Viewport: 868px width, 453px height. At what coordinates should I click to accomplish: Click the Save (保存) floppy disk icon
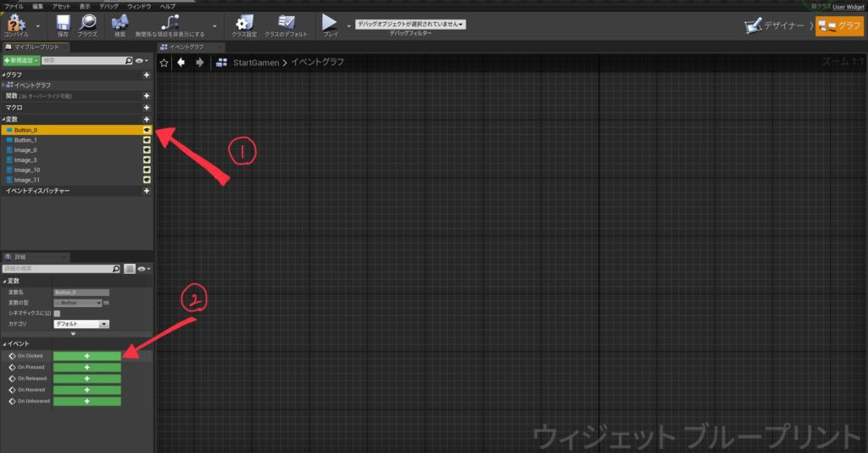coord(62,23)
